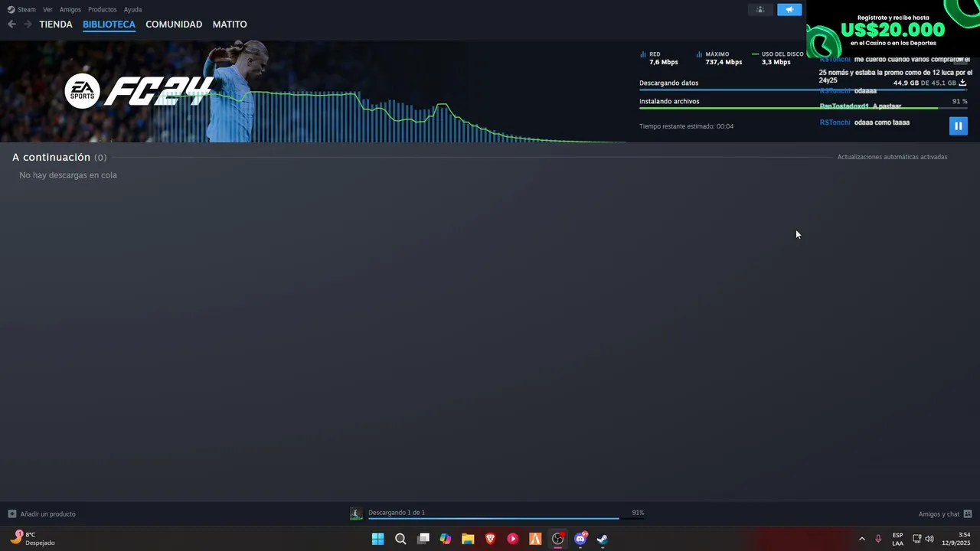This screenshot has width=980, height=551.
Task: Click the bottom Descargando 1 de 1 progress bar
Action: point(506,518)
